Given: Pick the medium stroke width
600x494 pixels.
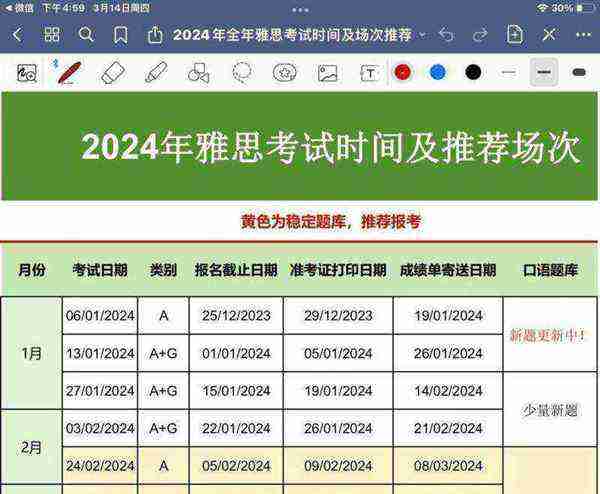Looking at the screenshot, I should click(x=544, y=72).
